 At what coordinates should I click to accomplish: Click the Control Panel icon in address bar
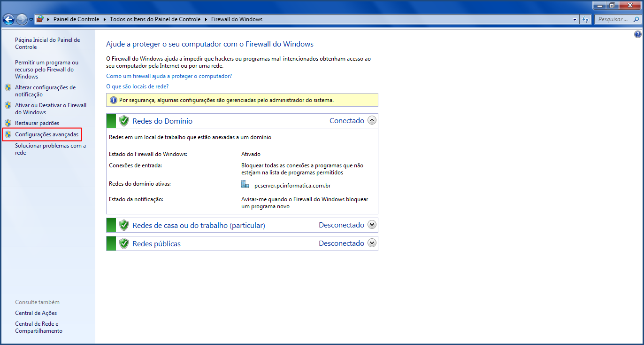pos(40,19)
